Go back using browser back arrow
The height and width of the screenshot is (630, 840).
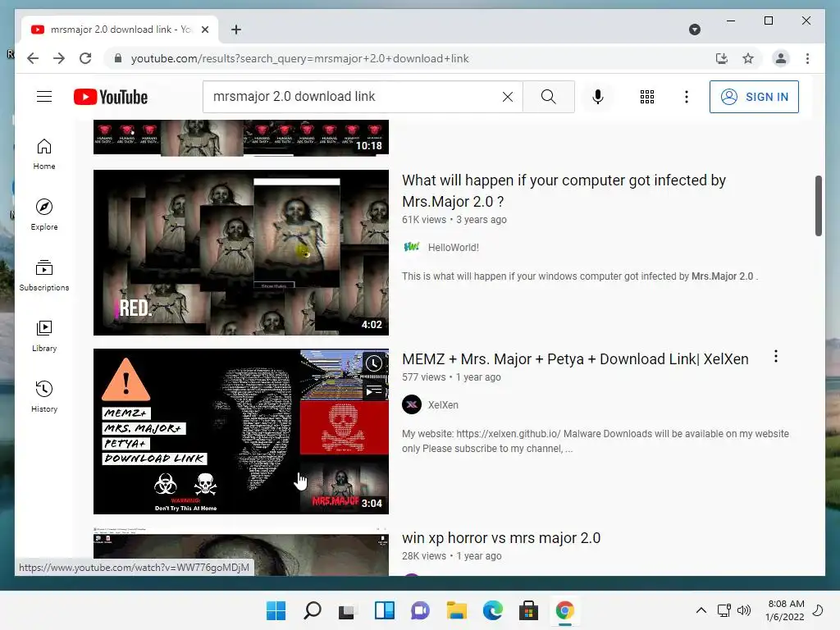pos(33,58)
